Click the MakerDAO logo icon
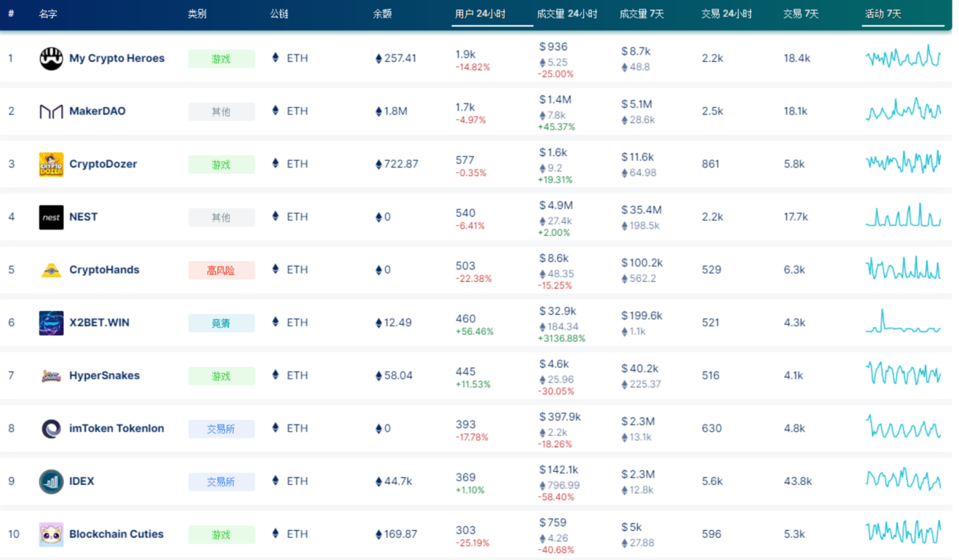Viewport: 959px width, 560px height. pos(51,111)
